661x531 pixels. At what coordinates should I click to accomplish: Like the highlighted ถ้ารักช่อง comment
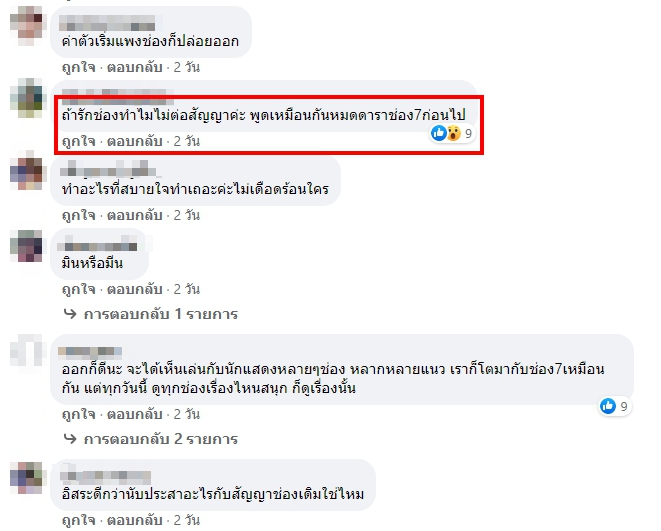tap(78, 141)
